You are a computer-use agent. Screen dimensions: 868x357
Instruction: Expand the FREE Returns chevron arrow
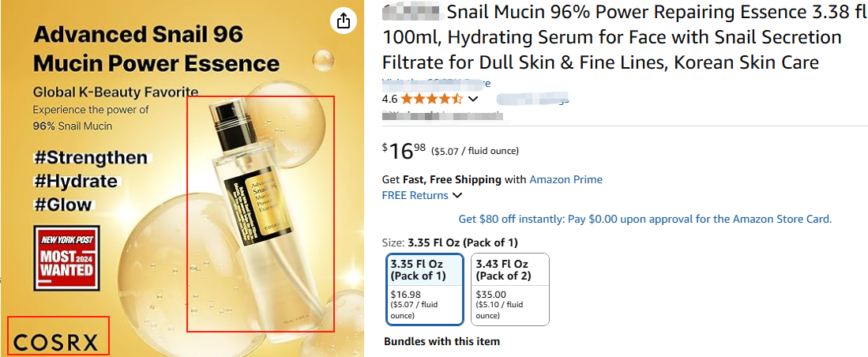pyautogui.click(x=457, y=196)
